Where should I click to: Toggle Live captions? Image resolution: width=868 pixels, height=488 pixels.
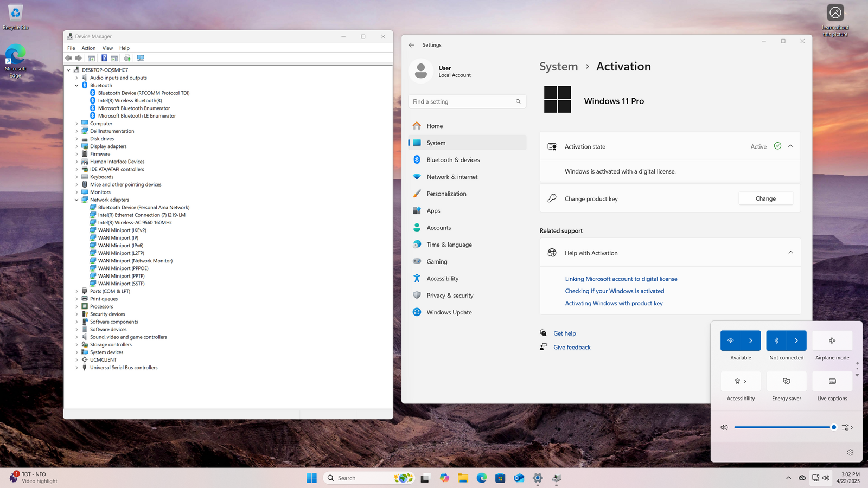tap(832, 381)
